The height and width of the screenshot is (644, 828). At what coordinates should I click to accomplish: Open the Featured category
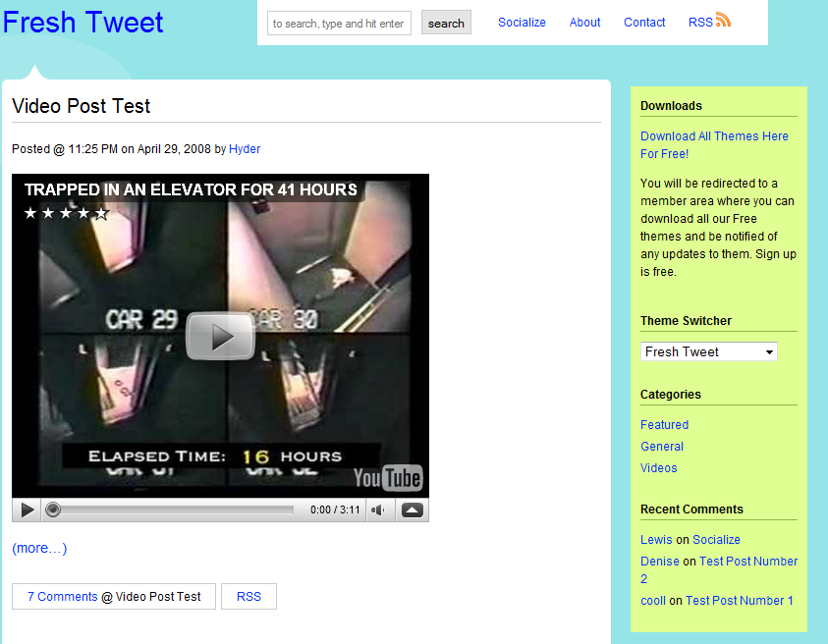[664, 425]
